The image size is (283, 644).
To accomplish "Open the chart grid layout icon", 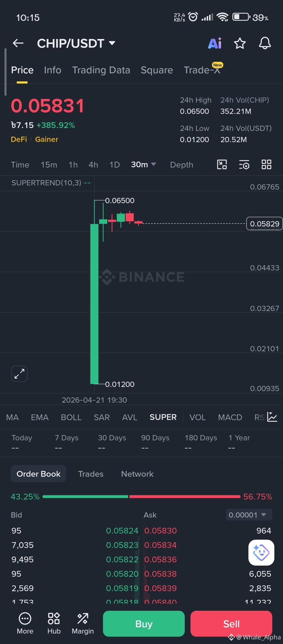I will tap(266, 165).
